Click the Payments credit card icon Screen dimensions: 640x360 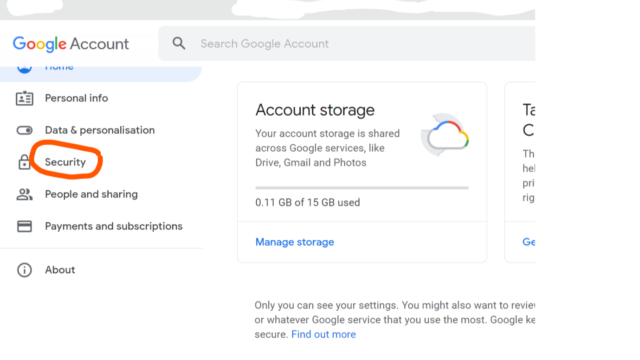point(24,226)
